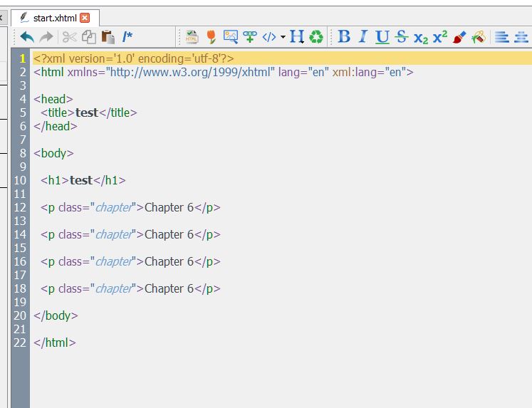Image resolution: width=532 pixels, height=408 pixels.
Task: Click line number 1 in gutter
Action: point(22,58)
